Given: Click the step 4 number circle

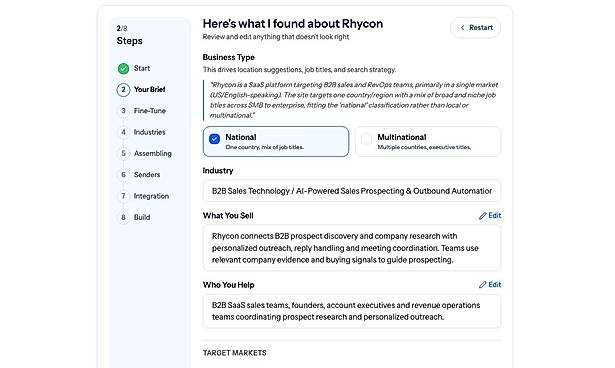Looking at the screenshot, I should point(123,132).
